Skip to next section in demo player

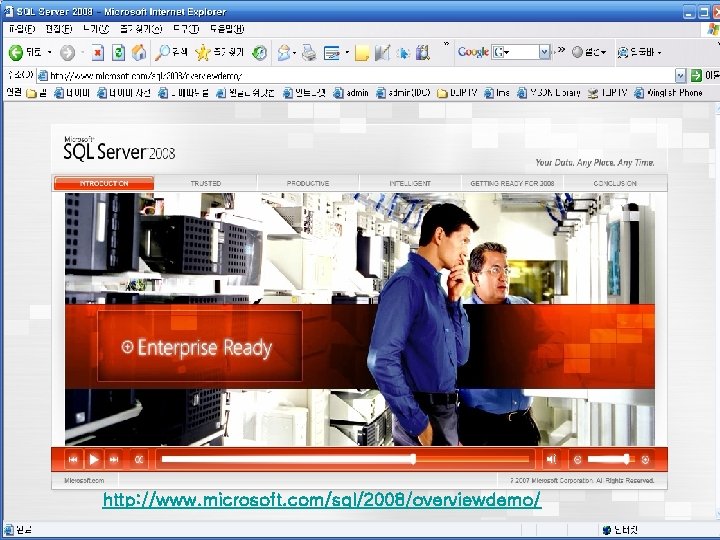[114, 459]
